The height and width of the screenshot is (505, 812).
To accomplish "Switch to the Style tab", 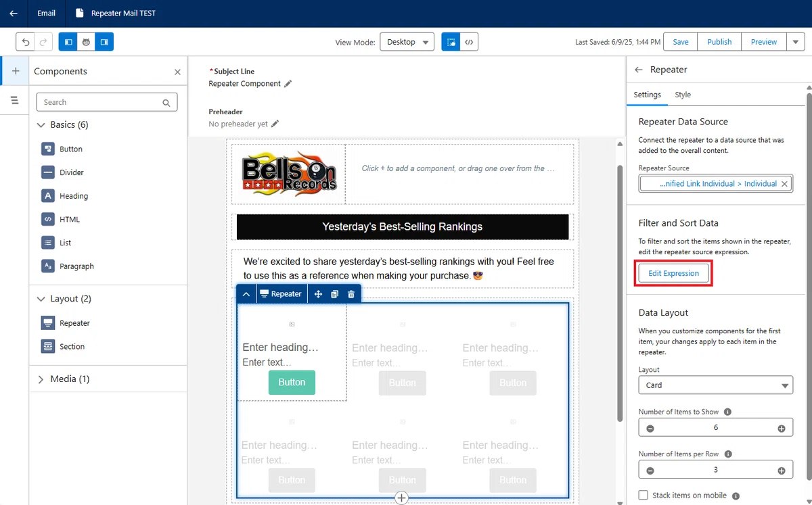I will (x=683, y=95).
